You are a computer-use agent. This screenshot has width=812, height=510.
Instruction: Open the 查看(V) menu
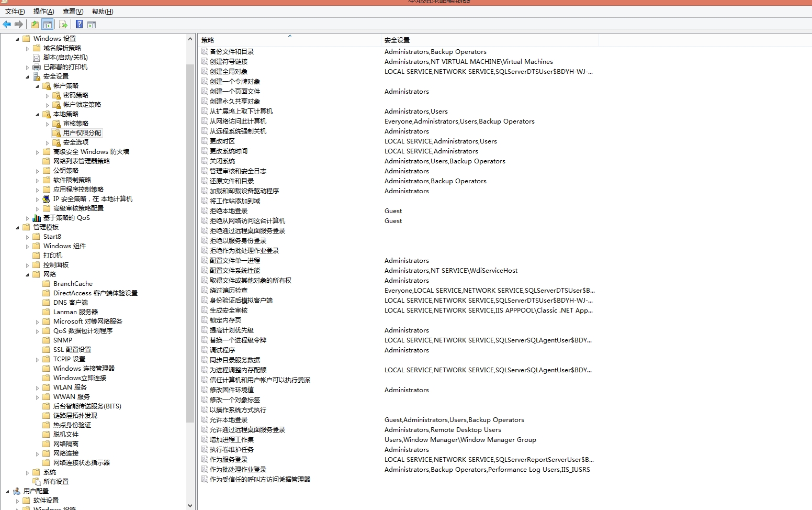tap(73, 12)
